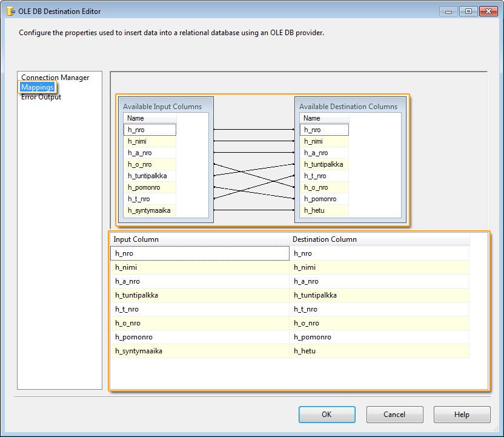
Task: Select the h_tuntipalkka Destination Column cell in the grid
Action: click(379, 295)
